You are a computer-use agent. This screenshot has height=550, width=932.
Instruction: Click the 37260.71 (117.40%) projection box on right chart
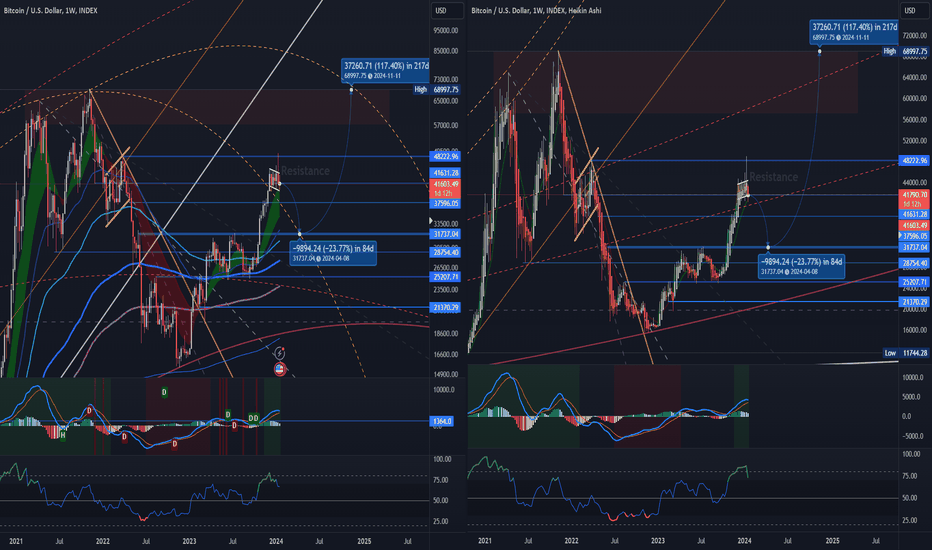click(855, 32)
